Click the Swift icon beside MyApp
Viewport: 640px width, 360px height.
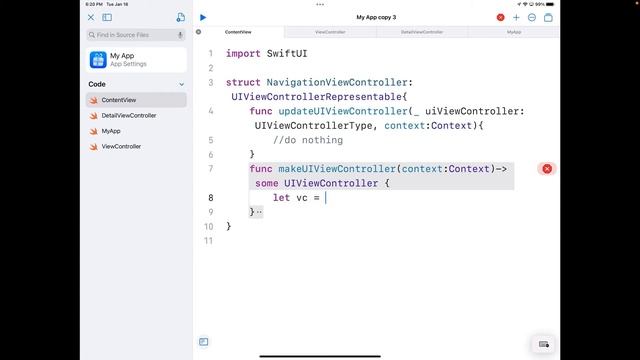pyautogui.click(x=94, y=131)
